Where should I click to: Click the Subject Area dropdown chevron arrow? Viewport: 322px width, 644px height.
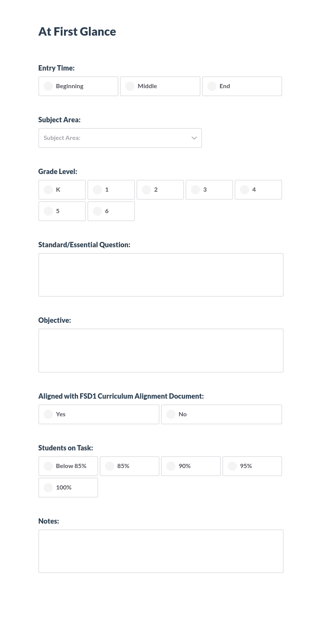(x=194, y=138)
